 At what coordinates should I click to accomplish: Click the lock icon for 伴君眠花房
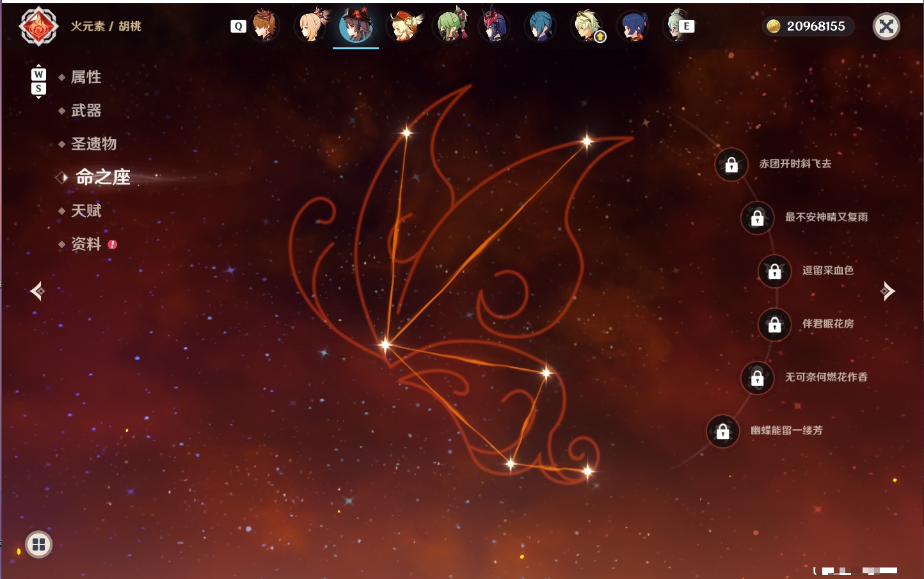pyautogui.click(x=774, y=324)
